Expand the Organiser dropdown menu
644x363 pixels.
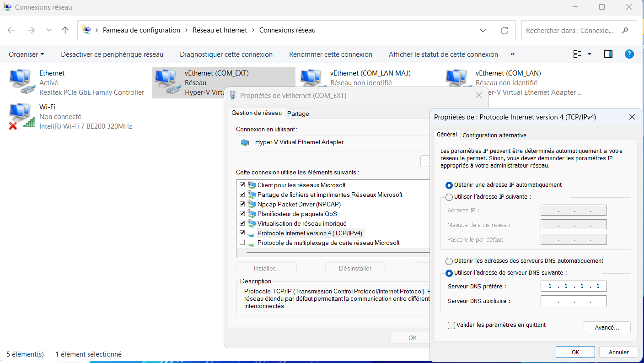[x=27, y=54]
